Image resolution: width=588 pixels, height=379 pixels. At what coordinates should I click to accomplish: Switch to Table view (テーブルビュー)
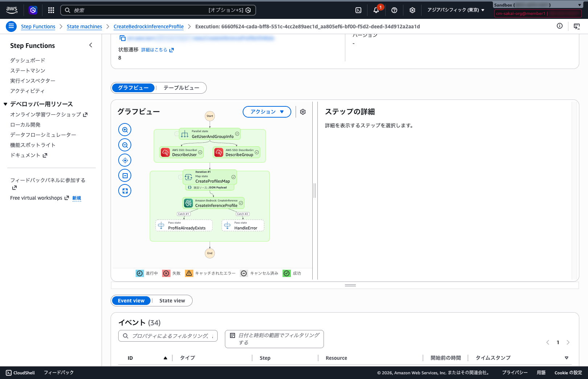coord(181,88)
